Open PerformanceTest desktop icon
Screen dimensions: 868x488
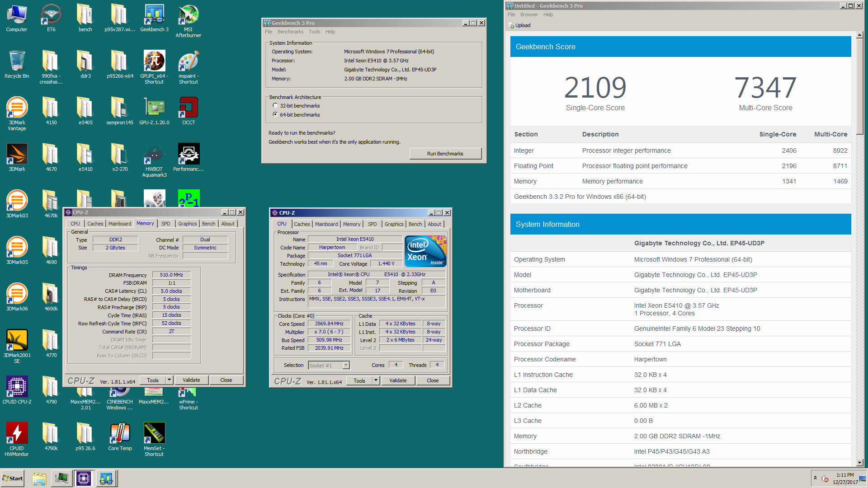tap(189, 158)
